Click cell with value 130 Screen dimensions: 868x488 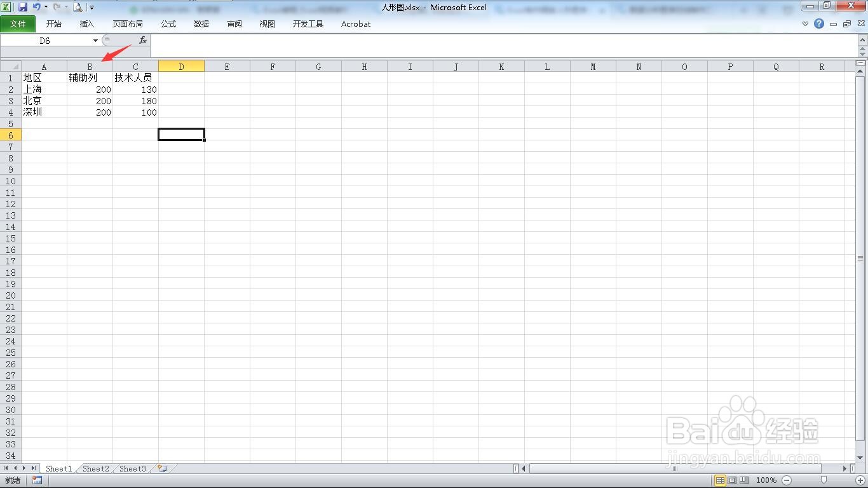click(x=135, y=89)
